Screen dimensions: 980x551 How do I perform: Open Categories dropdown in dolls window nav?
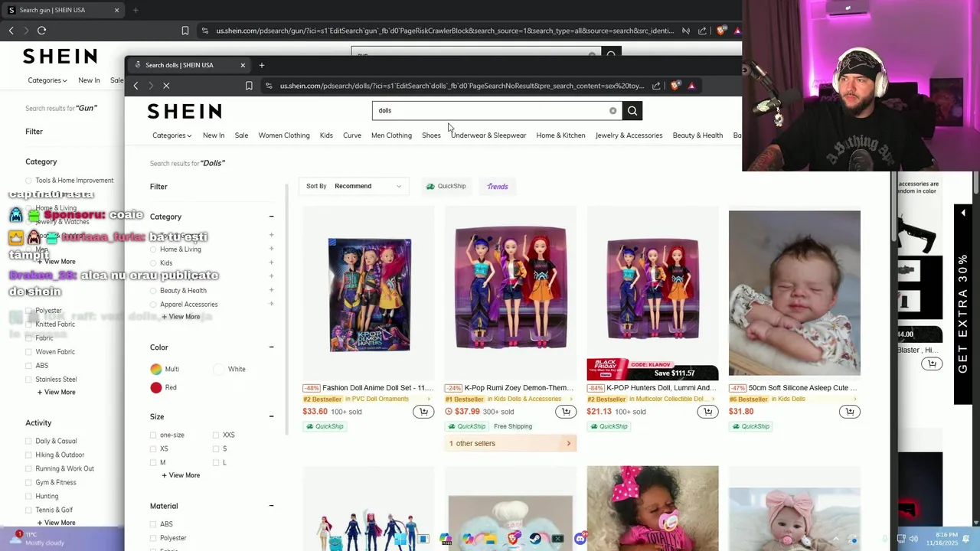(171, 135)
